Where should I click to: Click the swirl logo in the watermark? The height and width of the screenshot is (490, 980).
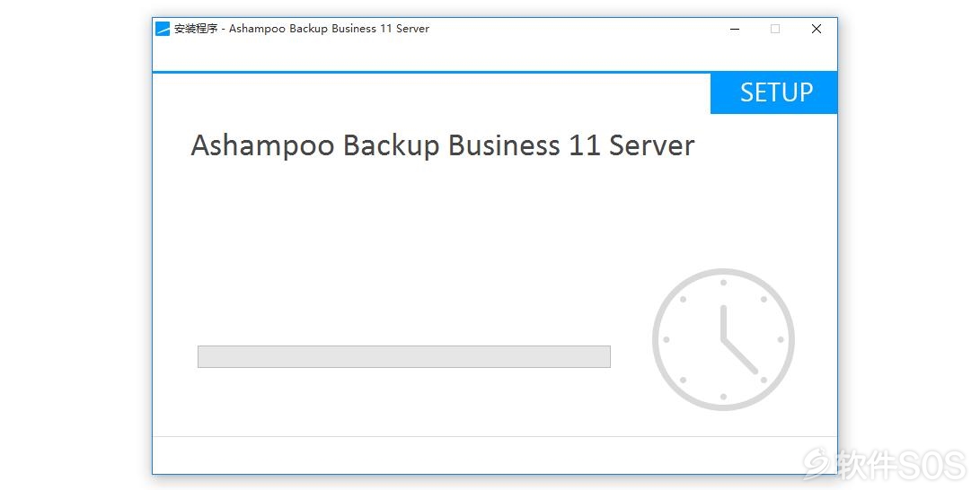coord(817,464)
